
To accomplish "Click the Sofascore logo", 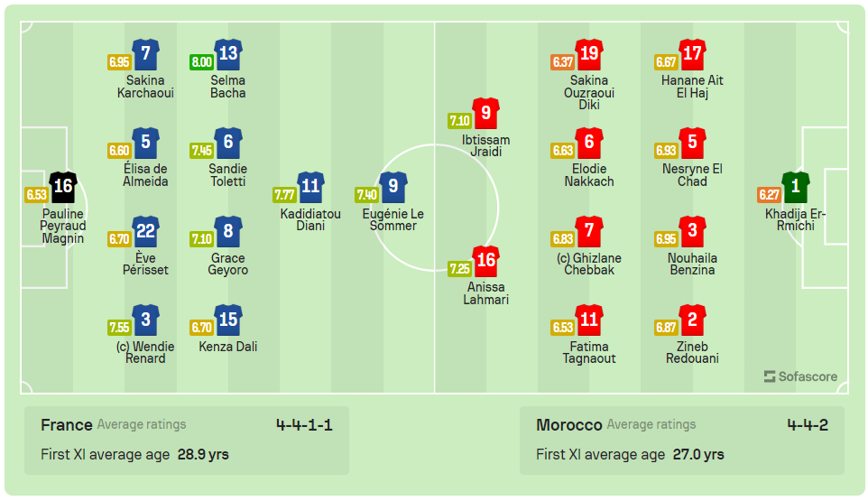I will [800, 376].
